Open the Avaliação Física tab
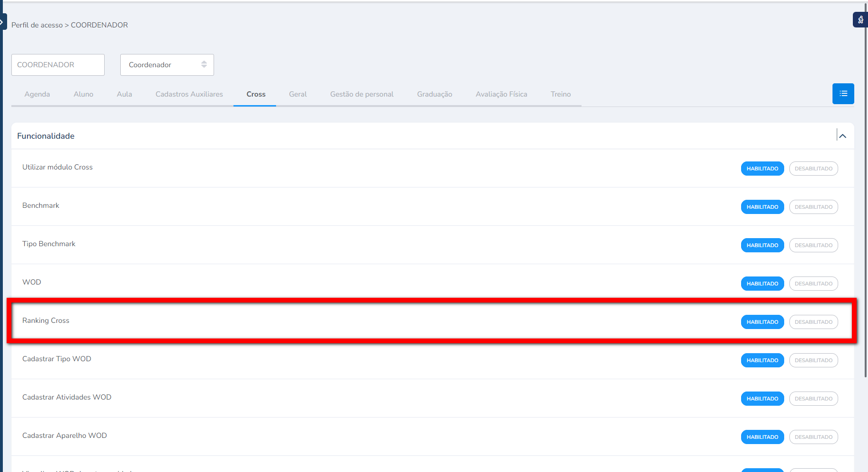Viewport: 868px width, 472px height. pyautogui.click(x=501, y=94)
